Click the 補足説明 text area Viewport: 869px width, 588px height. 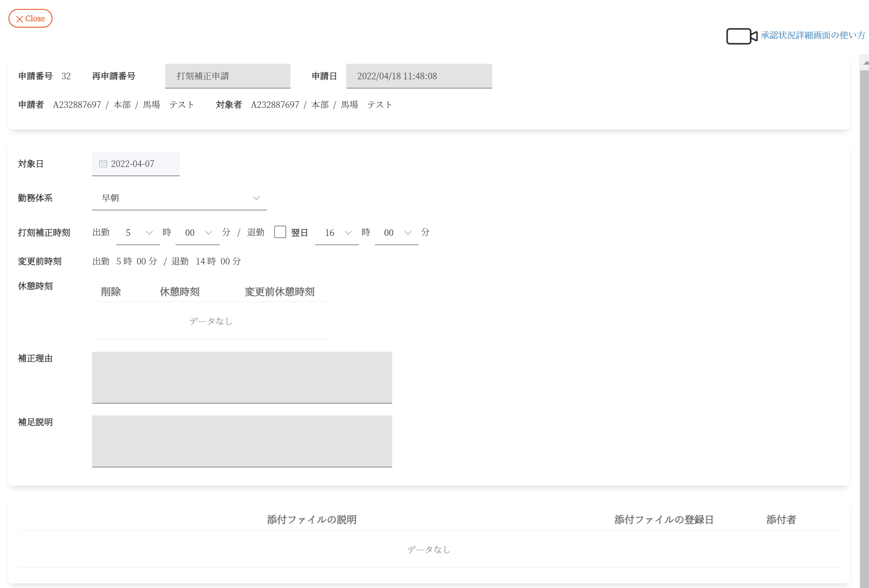[x=242, y=441]
